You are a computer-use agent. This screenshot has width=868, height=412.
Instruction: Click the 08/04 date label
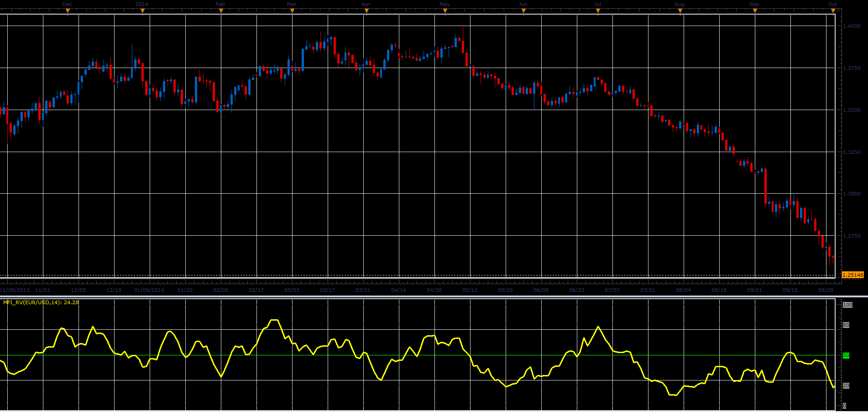pos(684,290)
